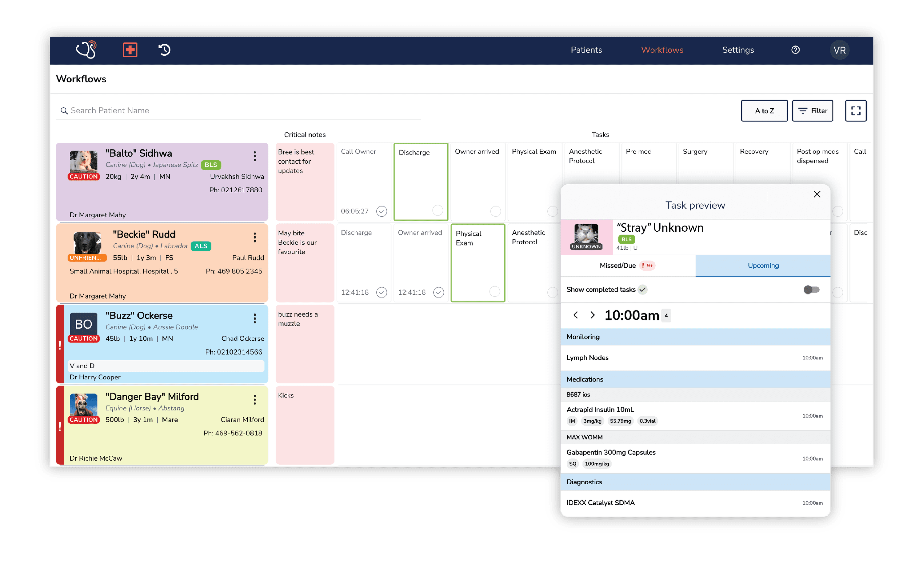Click Beckie's 'May bite' critical note
The image size is (923, 588).
click(x=305, y=263)
